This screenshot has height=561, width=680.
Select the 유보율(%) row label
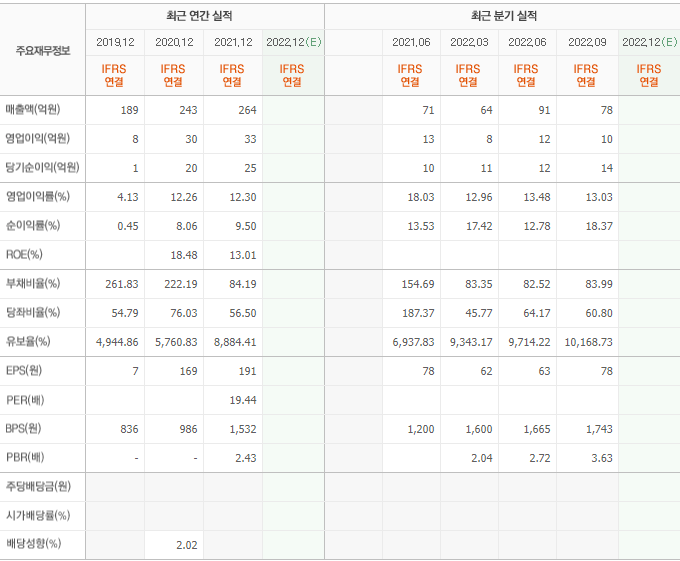pos(28,342)
